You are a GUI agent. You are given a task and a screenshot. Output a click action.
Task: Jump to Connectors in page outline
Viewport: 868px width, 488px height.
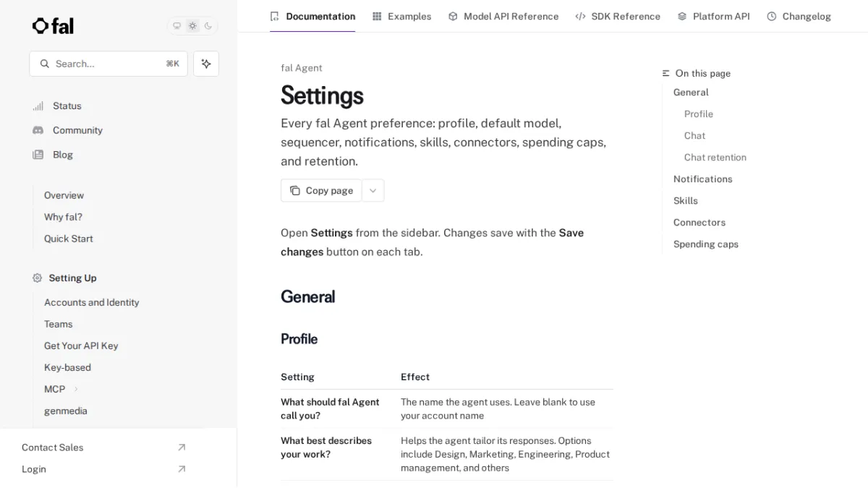(x=699, y=222)
